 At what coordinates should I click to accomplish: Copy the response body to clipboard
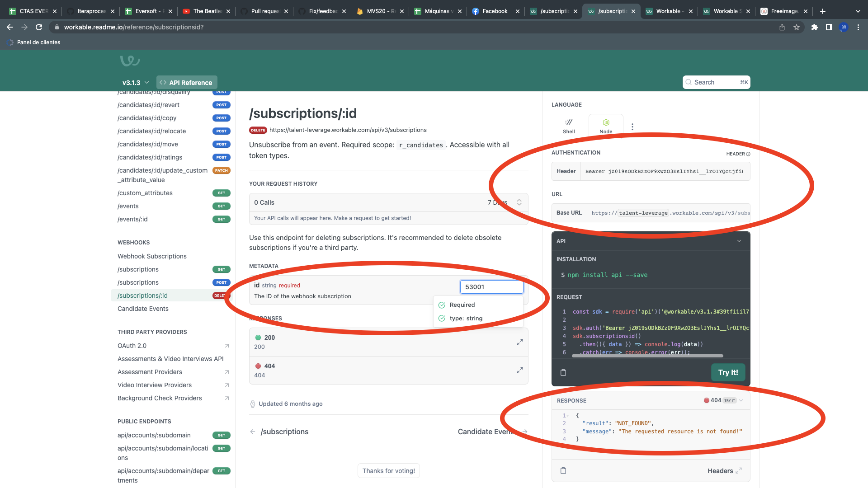pos(563,470)
